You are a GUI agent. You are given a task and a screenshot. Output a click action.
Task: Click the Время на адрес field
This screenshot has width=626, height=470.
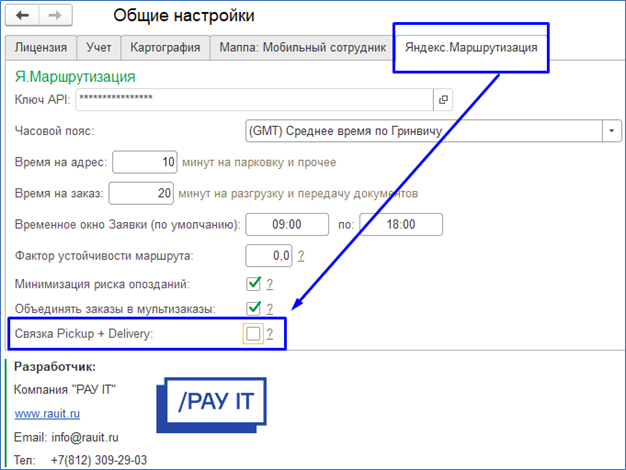click(145, 162)
